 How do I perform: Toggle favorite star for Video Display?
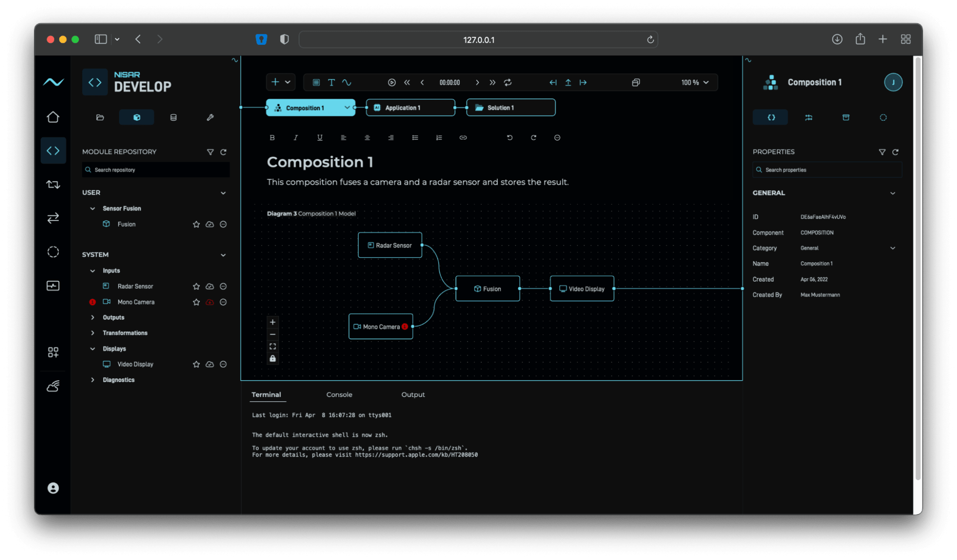(196, 364)
